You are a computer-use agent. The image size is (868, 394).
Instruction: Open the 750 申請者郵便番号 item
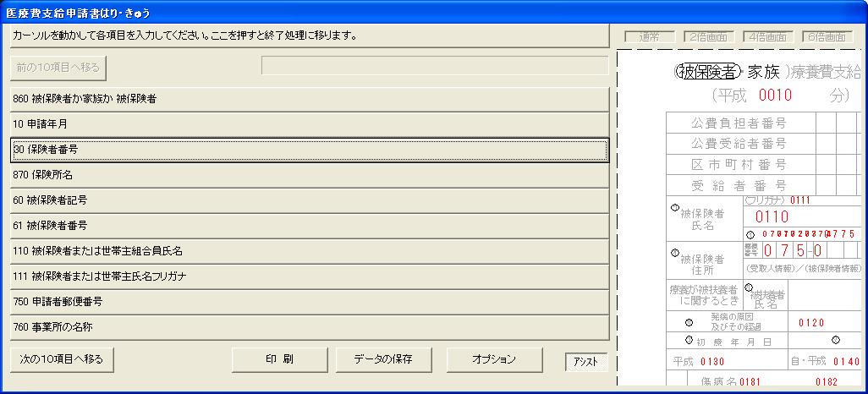pos(309,302)
